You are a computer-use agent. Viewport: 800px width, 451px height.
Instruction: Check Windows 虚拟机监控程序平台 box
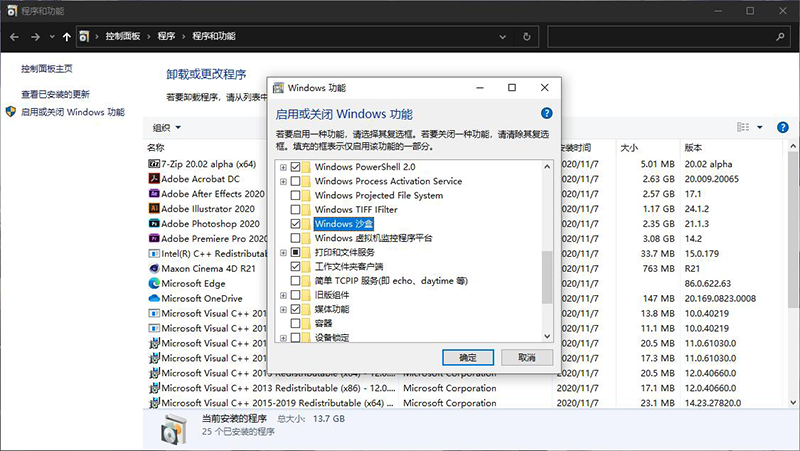tap(295, 238)
